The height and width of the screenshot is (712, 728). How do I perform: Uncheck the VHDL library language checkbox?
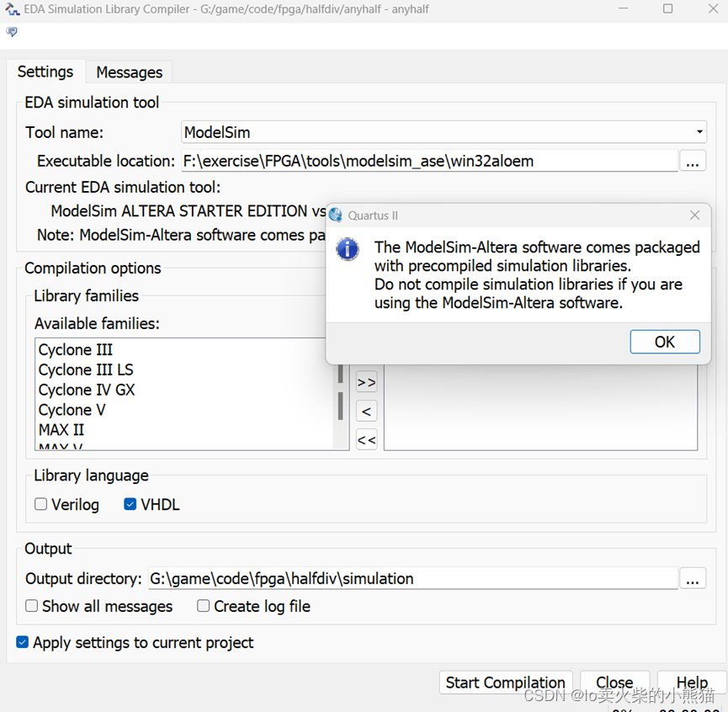click(x=130, y=505)
